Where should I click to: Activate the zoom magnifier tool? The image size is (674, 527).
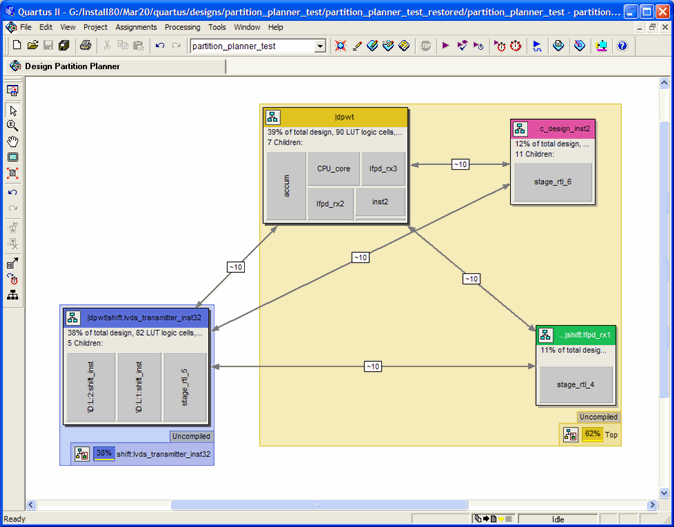click(x=12, y=126)
